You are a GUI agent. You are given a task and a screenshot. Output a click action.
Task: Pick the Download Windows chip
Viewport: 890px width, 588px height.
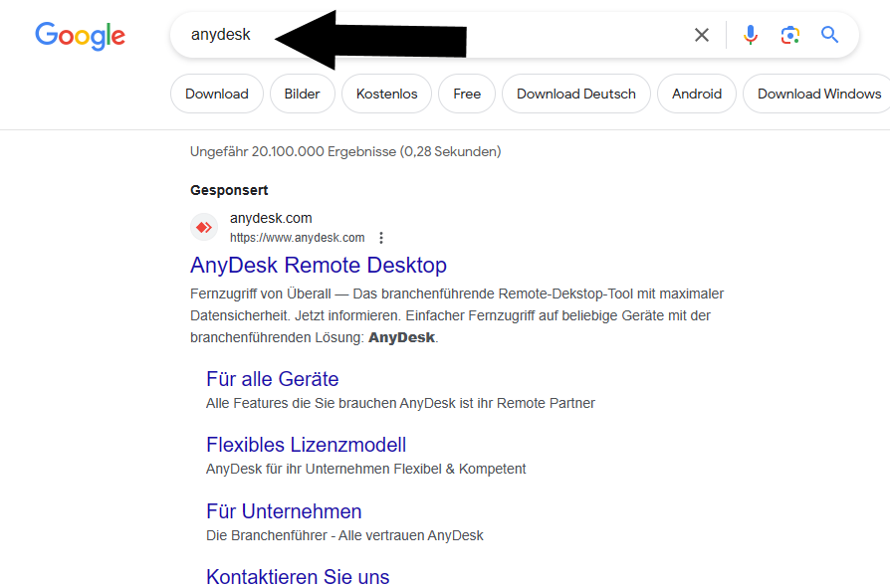(x=818, y=94)
